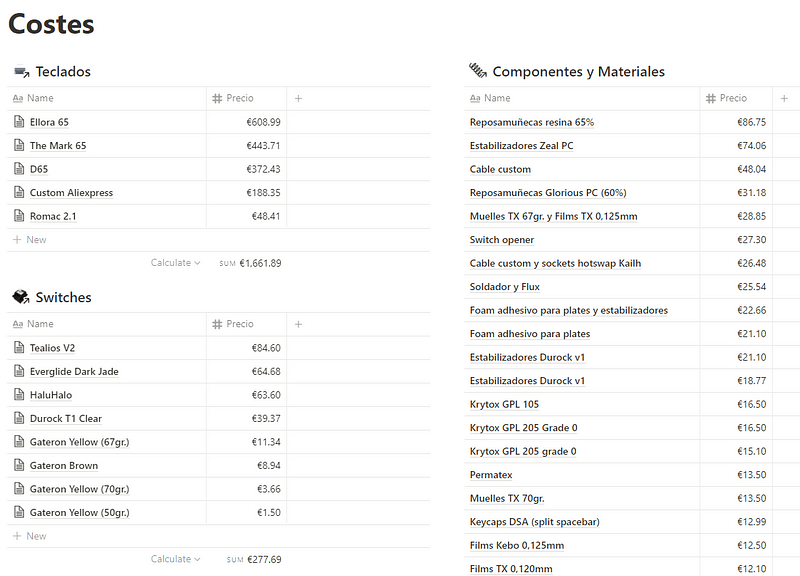
Task: Click the SUM €1,661.89 total in Teclados
Action: pyautogui.click(x=250, y=263)
